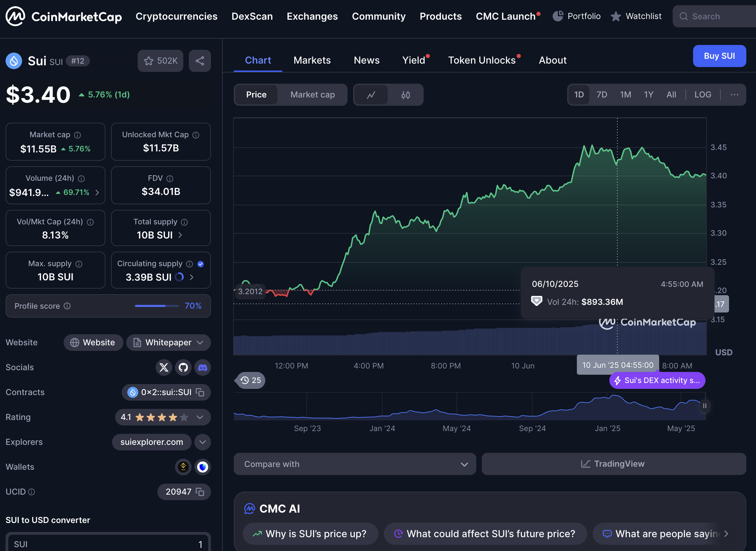
Task: Expand Total supply details arrow
Action: [x=180, y=235]
